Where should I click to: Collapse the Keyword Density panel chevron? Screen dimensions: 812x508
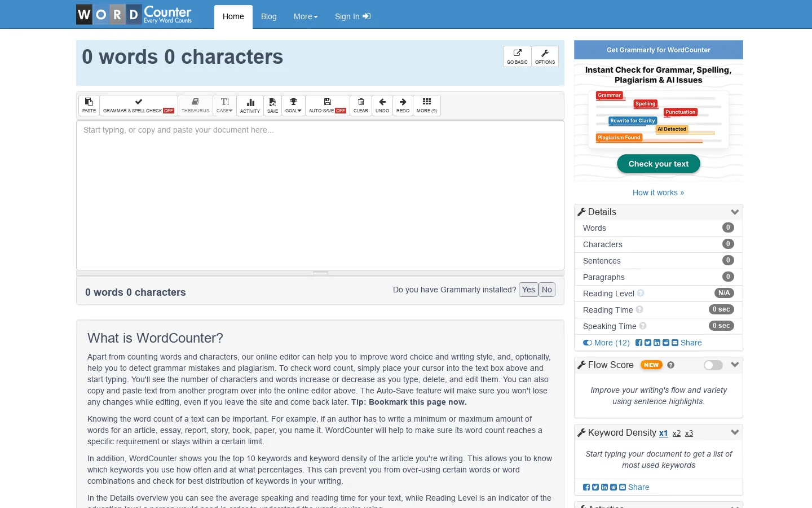pyautogui.click(x=735, y=432)
